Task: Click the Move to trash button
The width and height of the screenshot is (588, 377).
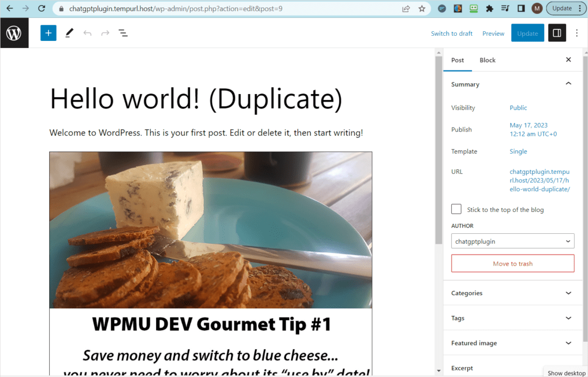Action: coord(512,263)
